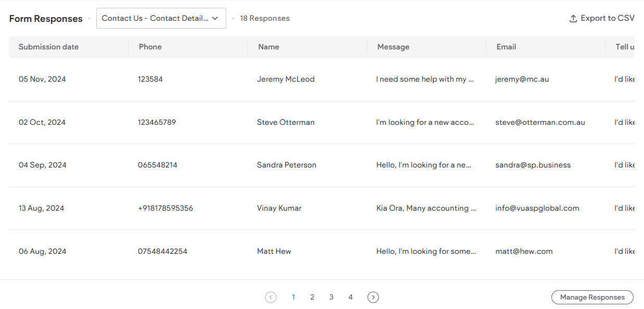Click the name Jeremy McLeod
The image size is (644, 309).
pos(286,79)
